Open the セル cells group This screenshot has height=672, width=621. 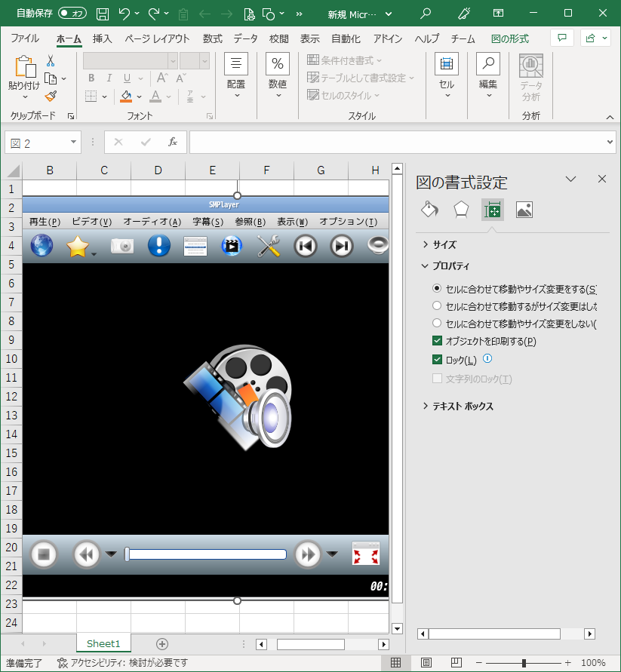click(447, 76)
